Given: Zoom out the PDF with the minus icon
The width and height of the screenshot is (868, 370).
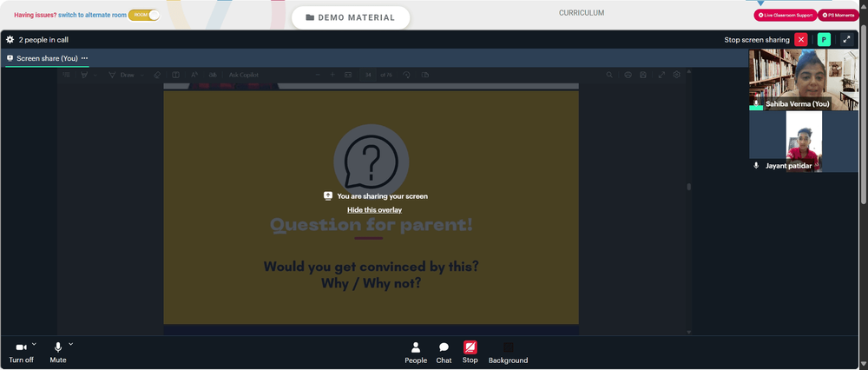Looking at the screenshot, I should pos(318,75).
